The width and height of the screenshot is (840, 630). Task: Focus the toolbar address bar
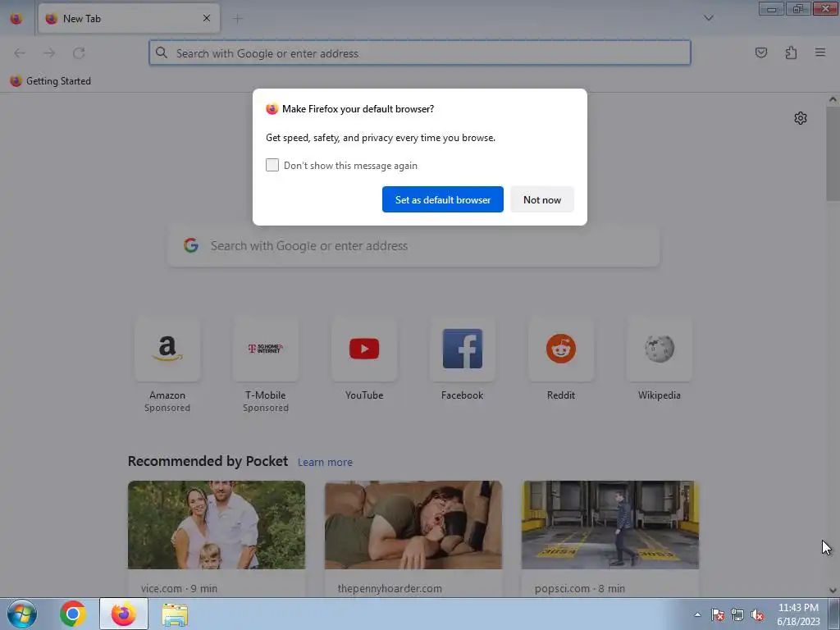pos(419,53)
